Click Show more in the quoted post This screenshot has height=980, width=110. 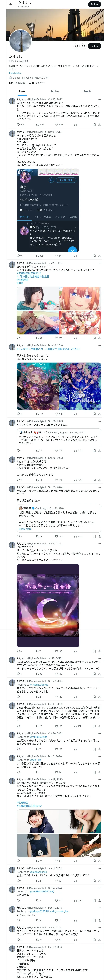tap(25, 529)
